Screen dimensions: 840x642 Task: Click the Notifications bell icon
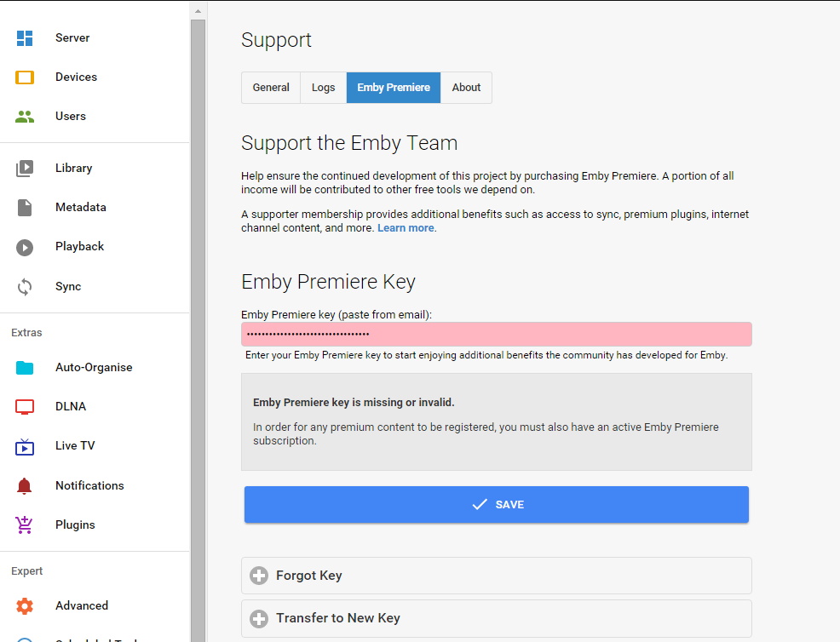point(25,486)
